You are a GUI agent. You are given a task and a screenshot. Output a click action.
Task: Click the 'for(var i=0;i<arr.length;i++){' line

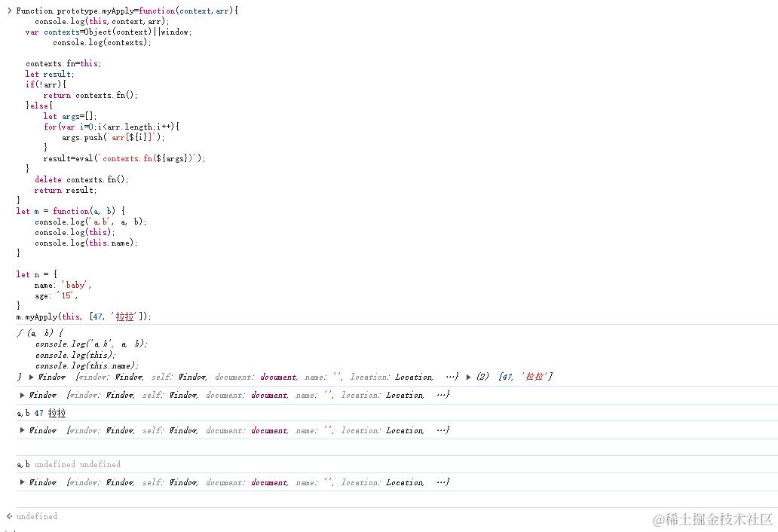(x=112, y=127)
